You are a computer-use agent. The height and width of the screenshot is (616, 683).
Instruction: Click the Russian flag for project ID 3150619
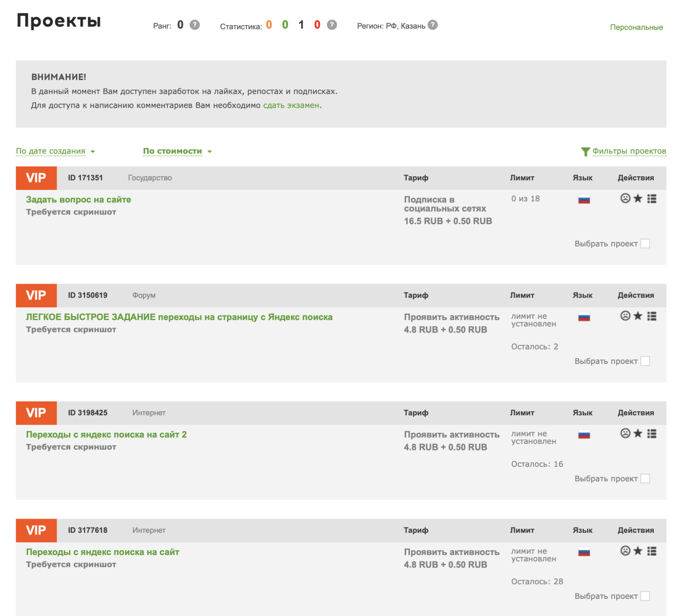click(584, 318)
